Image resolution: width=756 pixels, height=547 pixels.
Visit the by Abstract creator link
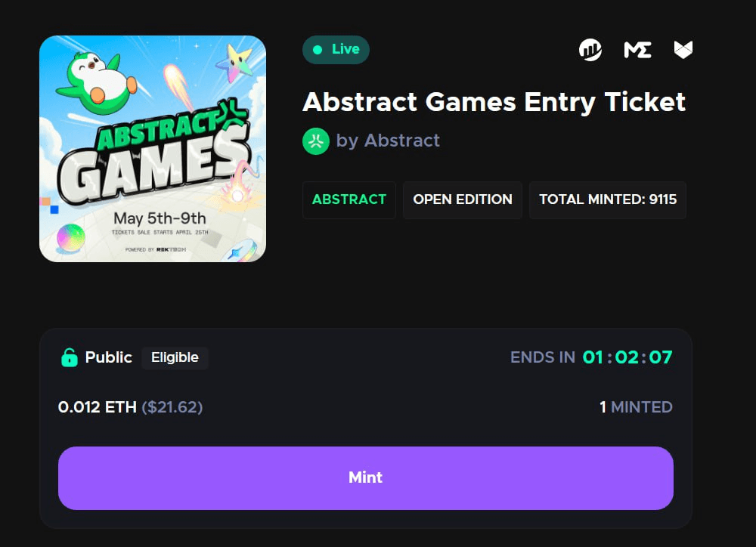pos(388,141)
